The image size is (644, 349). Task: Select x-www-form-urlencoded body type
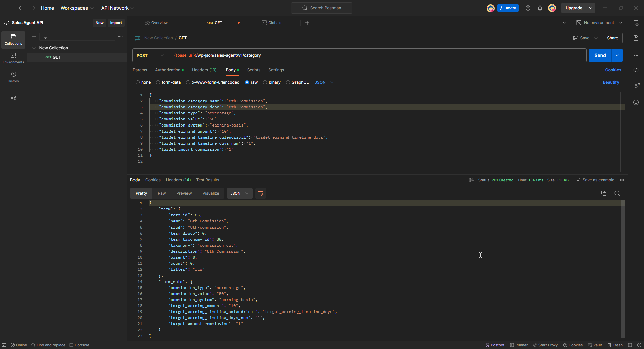click(188, 82)
